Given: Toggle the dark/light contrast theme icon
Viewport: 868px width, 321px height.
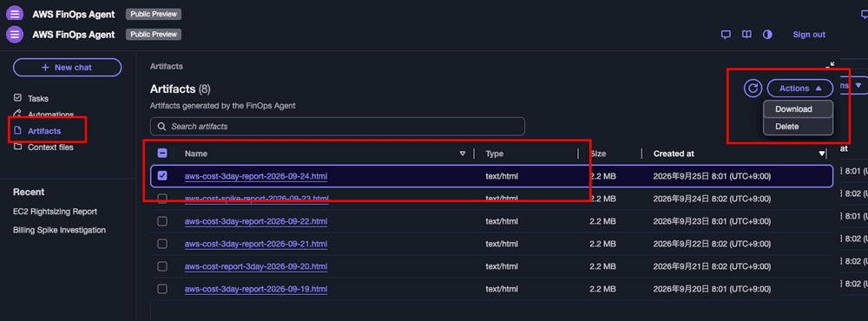Looking at the screenshot, I should point(767,35).
